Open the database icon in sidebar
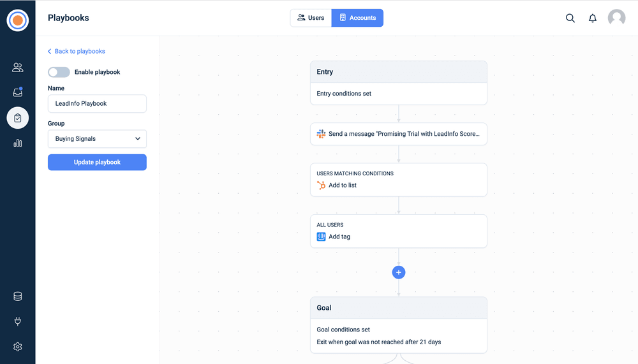 click(18, 296)
